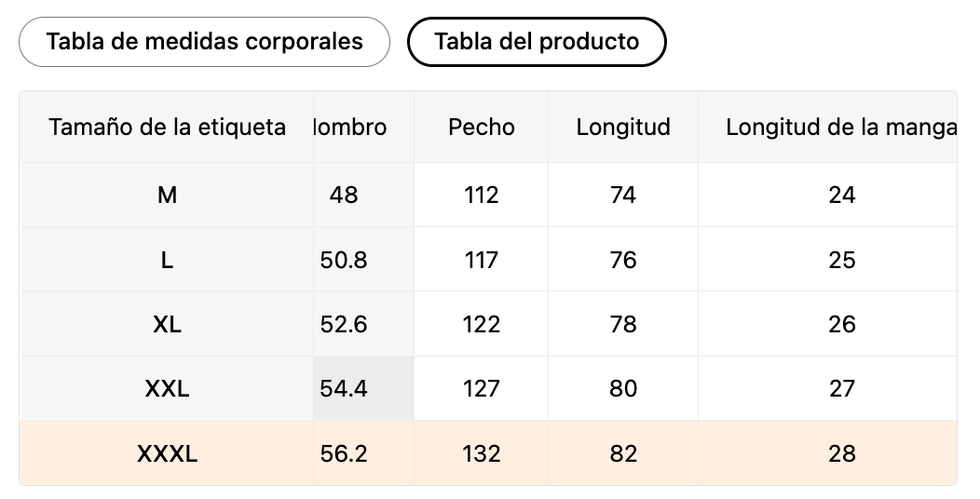
Task: Click the Longitud de la manga header
Action: point(840,128)
